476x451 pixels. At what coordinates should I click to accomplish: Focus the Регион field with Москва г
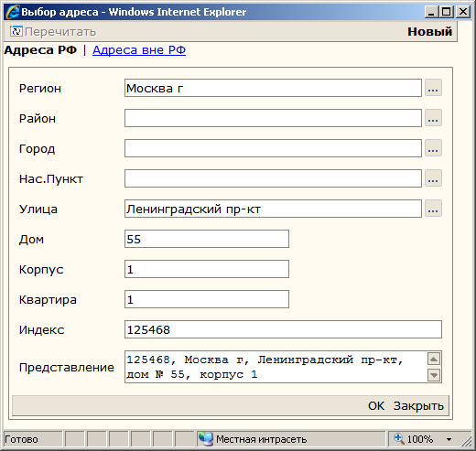[x=273, y=88]
